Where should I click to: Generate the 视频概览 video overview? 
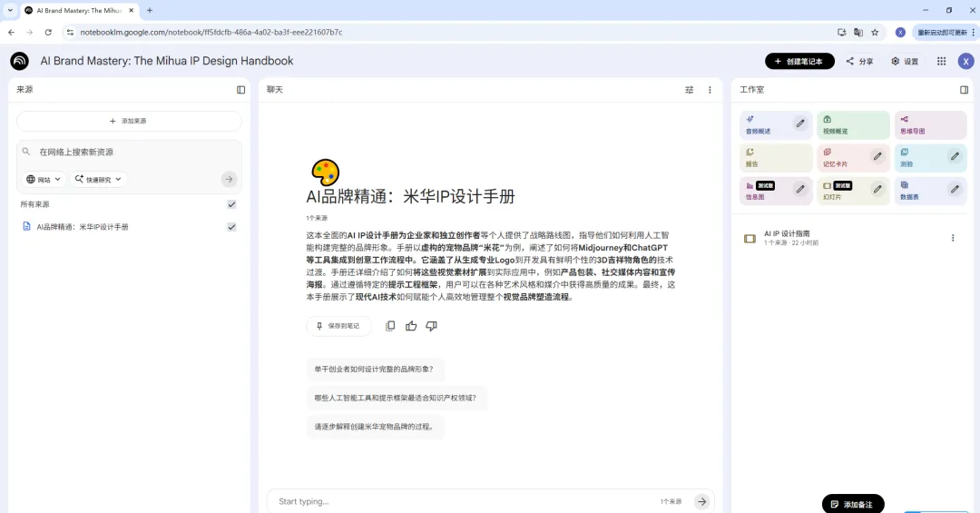click(853, 124)
